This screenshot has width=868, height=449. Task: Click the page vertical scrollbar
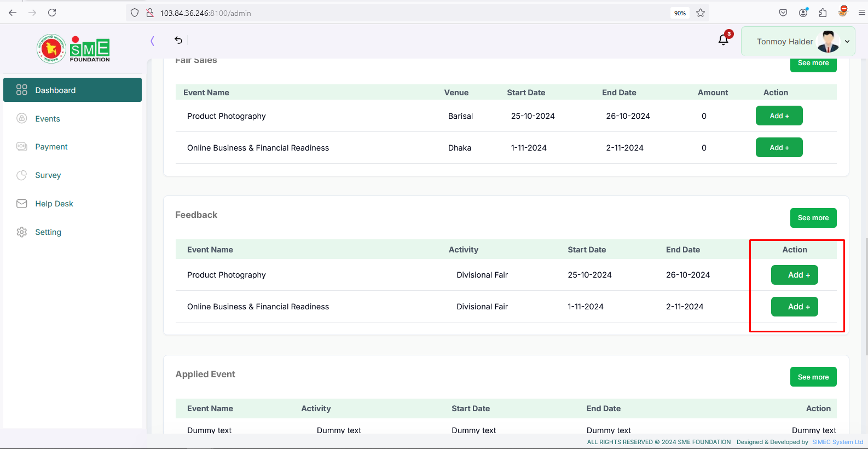[x=866, y=297]
